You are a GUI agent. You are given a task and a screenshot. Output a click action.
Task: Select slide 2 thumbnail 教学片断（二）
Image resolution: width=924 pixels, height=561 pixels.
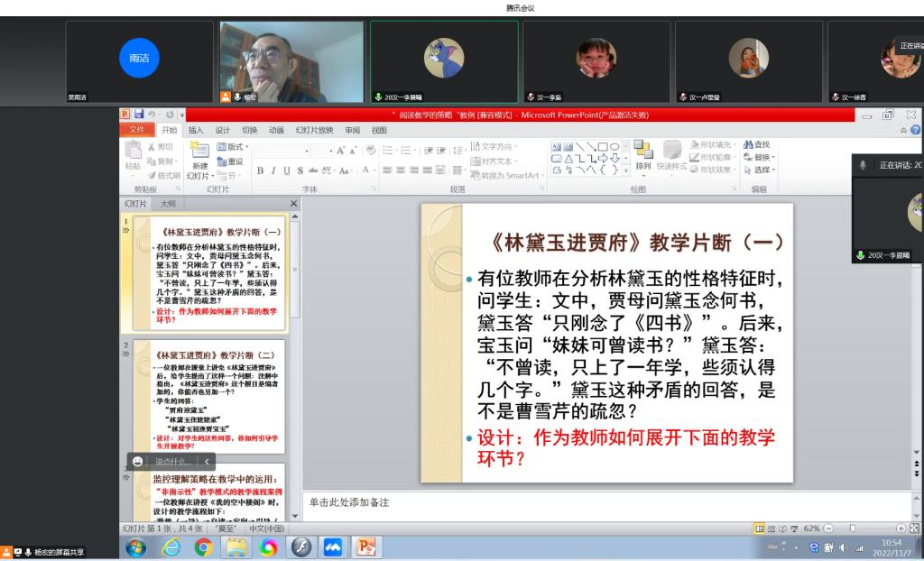click(209, 397)
